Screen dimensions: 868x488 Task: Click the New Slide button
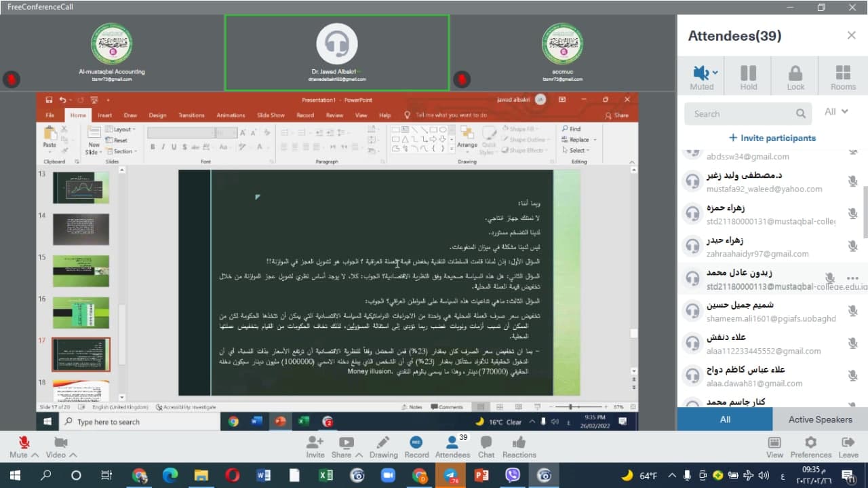click(93, 140)
